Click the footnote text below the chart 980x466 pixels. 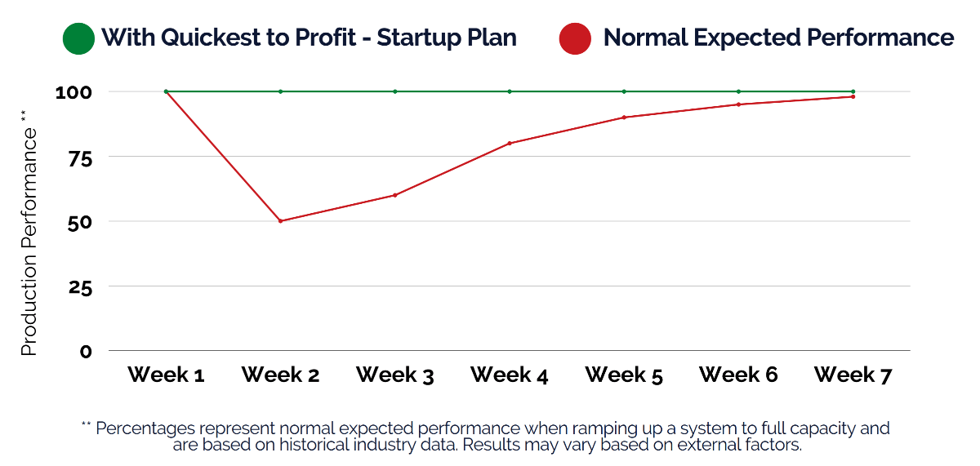pos(488,437)
